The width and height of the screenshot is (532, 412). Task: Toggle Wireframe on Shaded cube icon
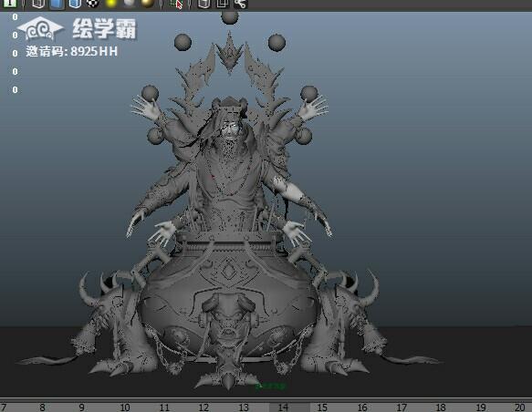[75, 4]
